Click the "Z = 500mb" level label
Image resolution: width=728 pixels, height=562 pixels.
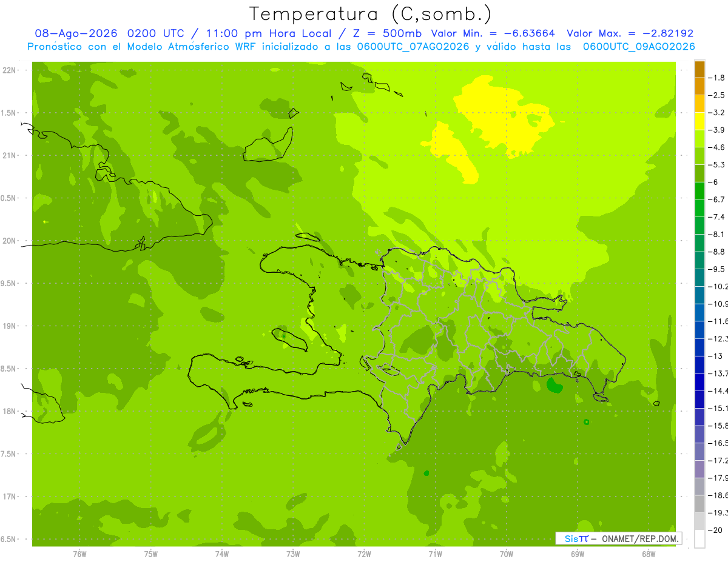387,33
